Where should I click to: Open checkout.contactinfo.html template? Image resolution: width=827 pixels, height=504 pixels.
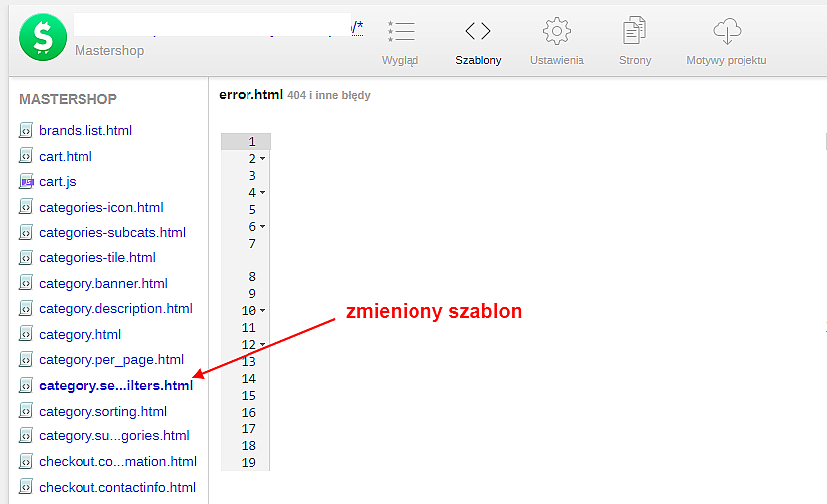(117, 487)
